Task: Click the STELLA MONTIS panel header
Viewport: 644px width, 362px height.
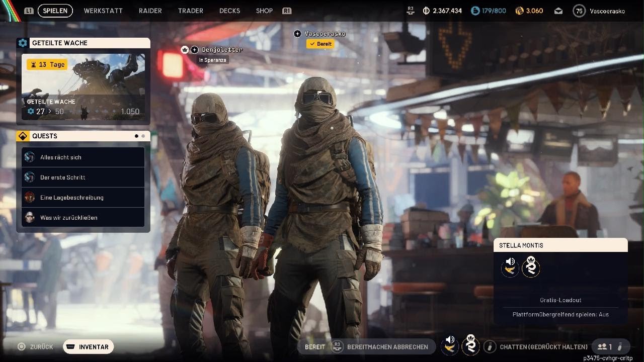Action: (560, 245)
